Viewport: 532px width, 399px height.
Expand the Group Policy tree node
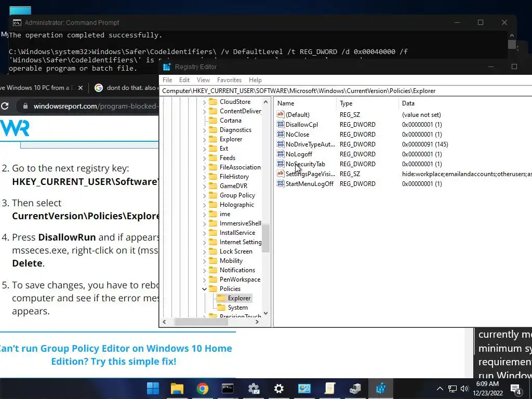204,195
